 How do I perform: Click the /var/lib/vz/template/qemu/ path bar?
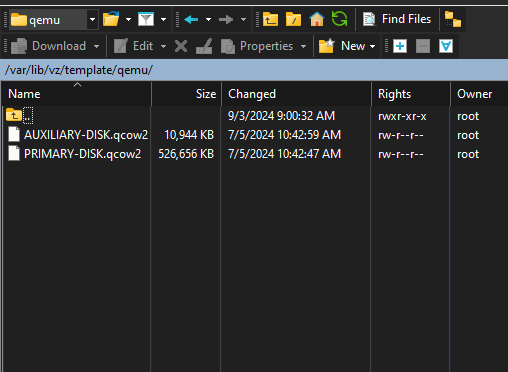(x=254, y=70)
